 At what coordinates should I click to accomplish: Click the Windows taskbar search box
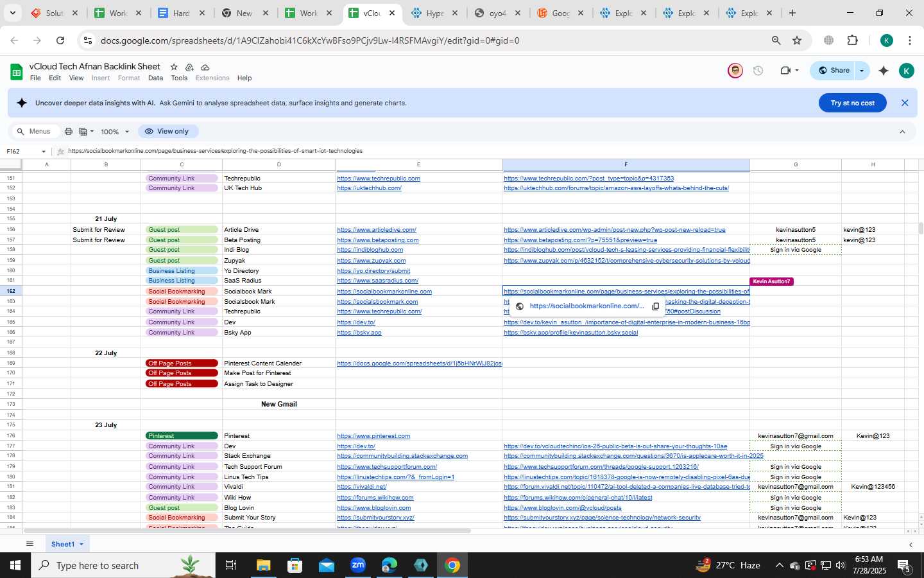click(123, 565)
